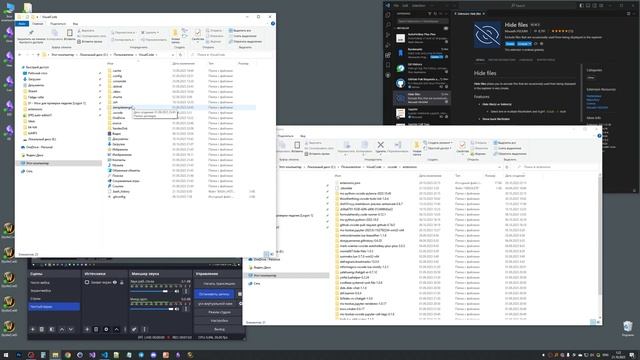The width and height of the screenshot is (640, 360).
Task: Add a new scene in OBS scenes panel
Action: pyautogui.click(x=33, y=329)
